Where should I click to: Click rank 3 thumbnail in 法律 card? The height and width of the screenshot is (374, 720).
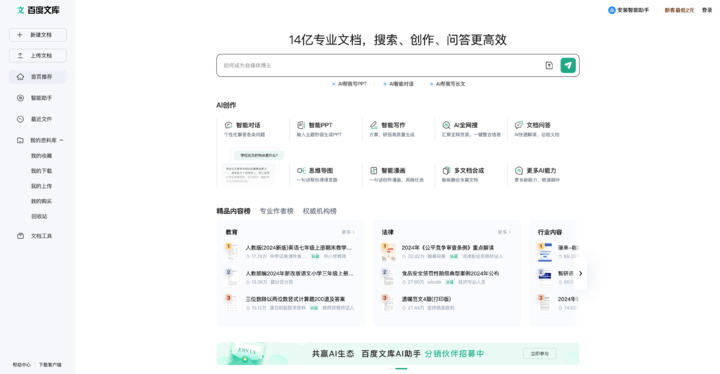click(x=388, y=303)
